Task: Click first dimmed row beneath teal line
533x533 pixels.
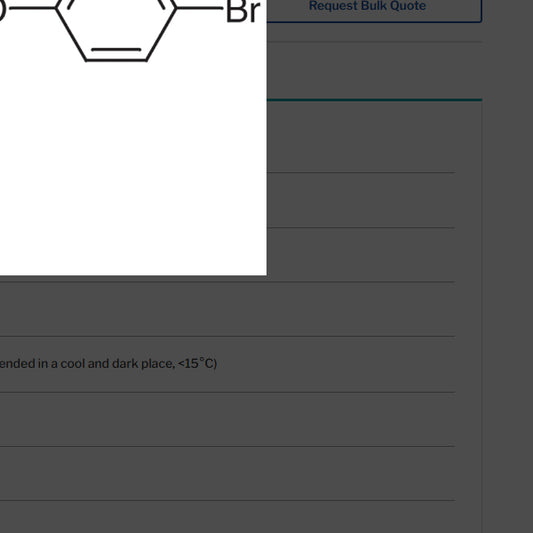Action: 361,137
